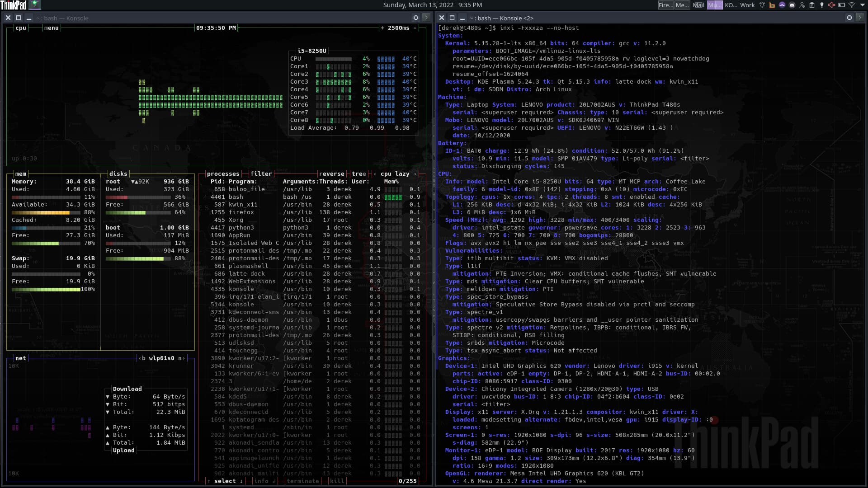This screenshot has height=488, width=868.
Task: Click the orange tray icon next to the bell
Action: pos(772,5)
